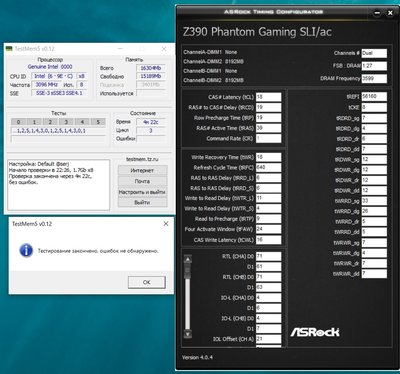Click scrollbar up arrow in RTL panel
This screenshot has height=374, width=400.
tap(188, 259)
